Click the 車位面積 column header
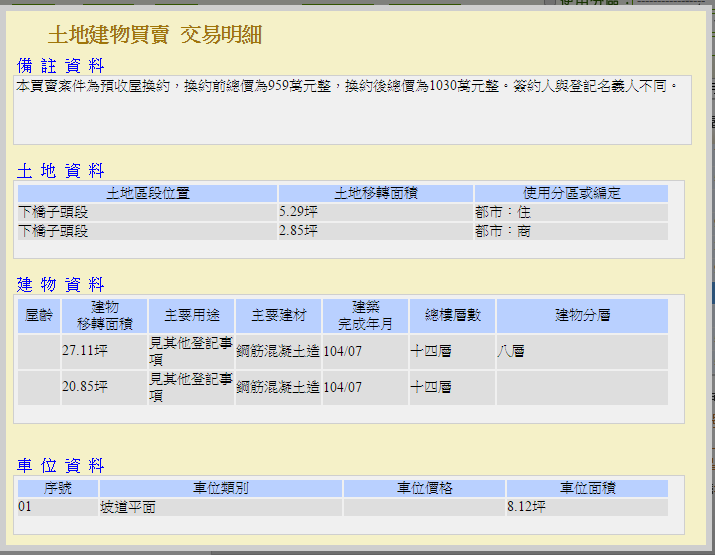715x555 pixels. 587,488
